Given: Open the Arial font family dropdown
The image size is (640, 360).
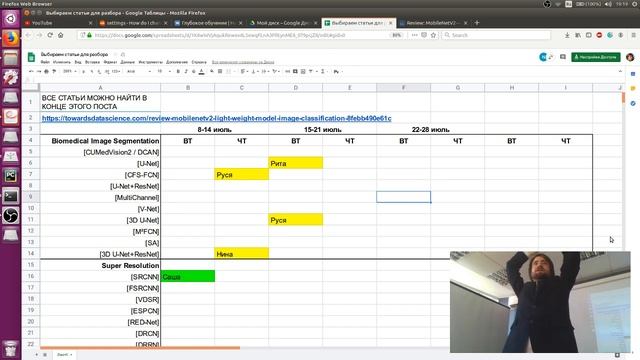Looking at the screenshot, I should coord(139,71).
